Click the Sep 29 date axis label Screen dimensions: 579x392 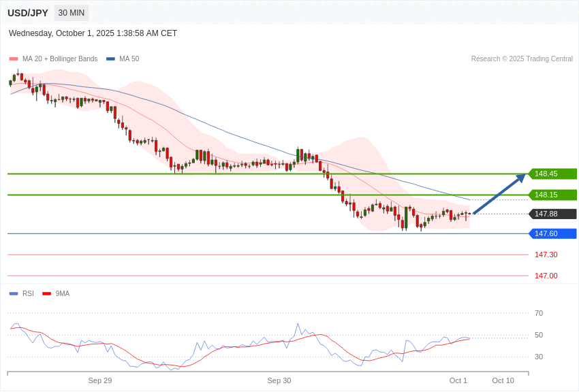[x=100, y=380]
